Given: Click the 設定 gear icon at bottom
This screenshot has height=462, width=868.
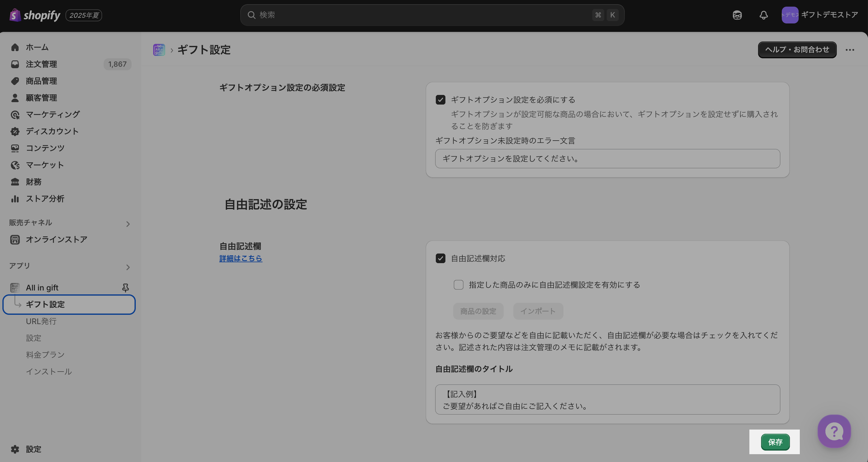Looking at the screenshot, I should (x=15, y=449).
